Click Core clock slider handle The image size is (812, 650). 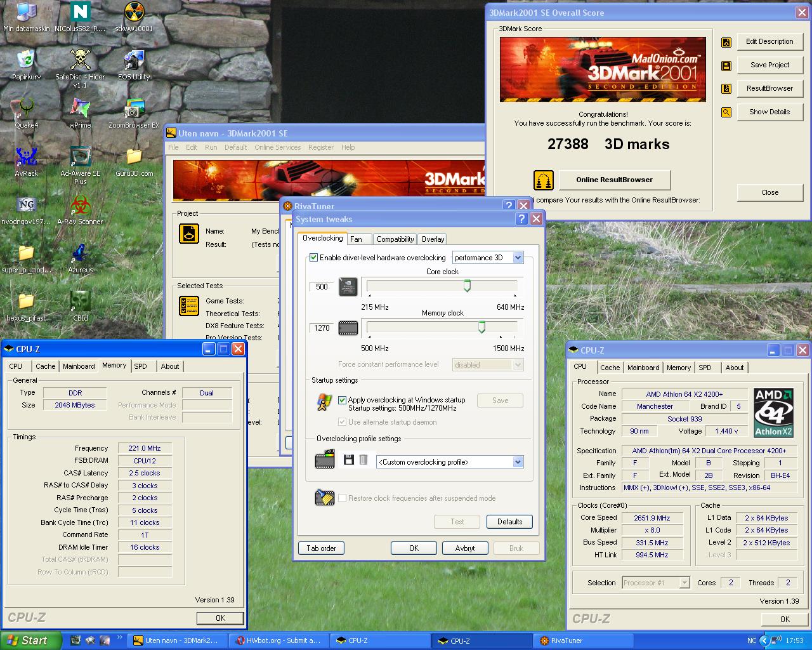coord(467,286)
